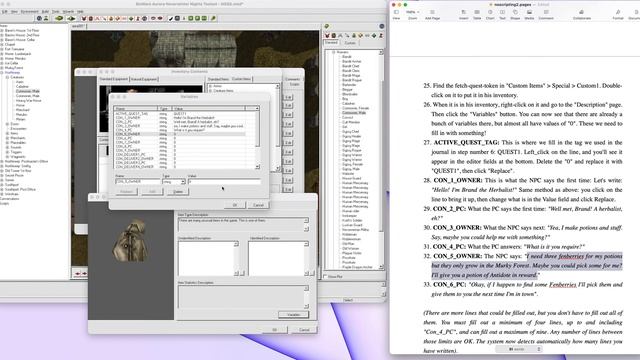Click down arrow of Variables list scrollbar
This screenshot has width=640, height=360.
coord(258,167)
